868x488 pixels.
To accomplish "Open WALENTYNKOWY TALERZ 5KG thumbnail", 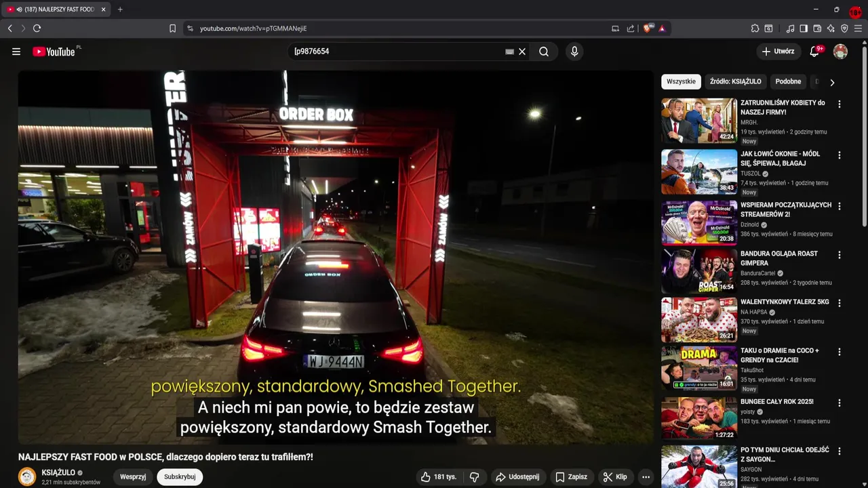I will pyautogui.click(x=699, y=320).
